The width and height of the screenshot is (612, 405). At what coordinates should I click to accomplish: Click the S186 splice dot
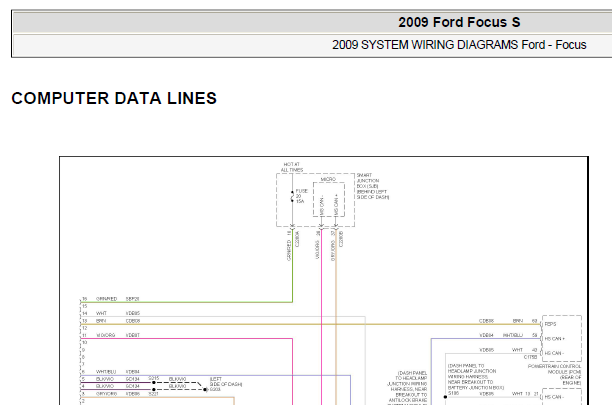point(445,397)
